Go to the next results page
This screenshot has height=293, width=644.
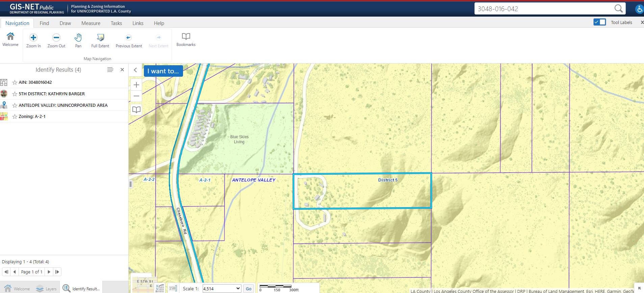click(x=49, y=272)
